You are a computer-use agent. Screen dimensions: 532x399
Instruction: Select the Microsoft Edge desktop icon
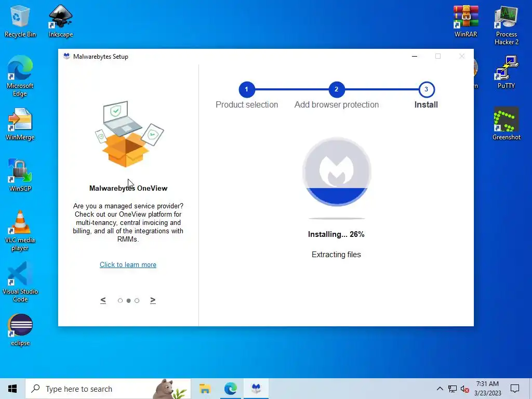20,76
